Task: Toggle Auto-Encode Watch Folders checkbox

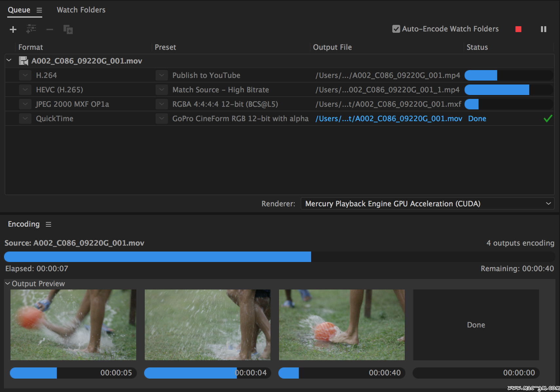Action: tap(396, 29)
